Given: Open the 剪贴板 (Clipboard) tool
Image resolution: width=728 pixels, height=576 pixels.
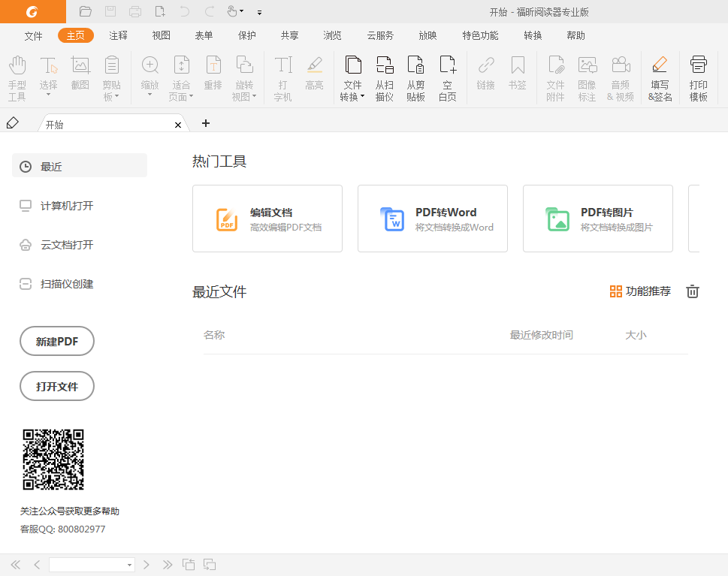Looking at the screenshot, I should click(111, 77).
